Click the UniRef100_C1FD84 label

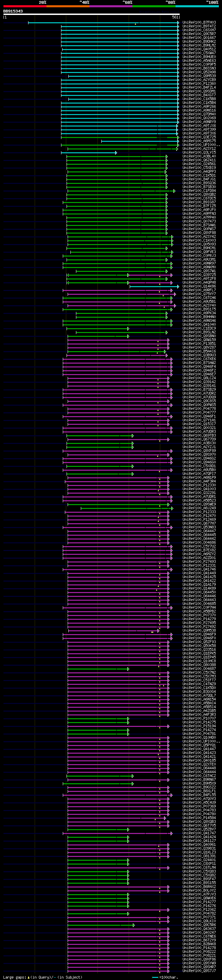click(x=199, y=191)
